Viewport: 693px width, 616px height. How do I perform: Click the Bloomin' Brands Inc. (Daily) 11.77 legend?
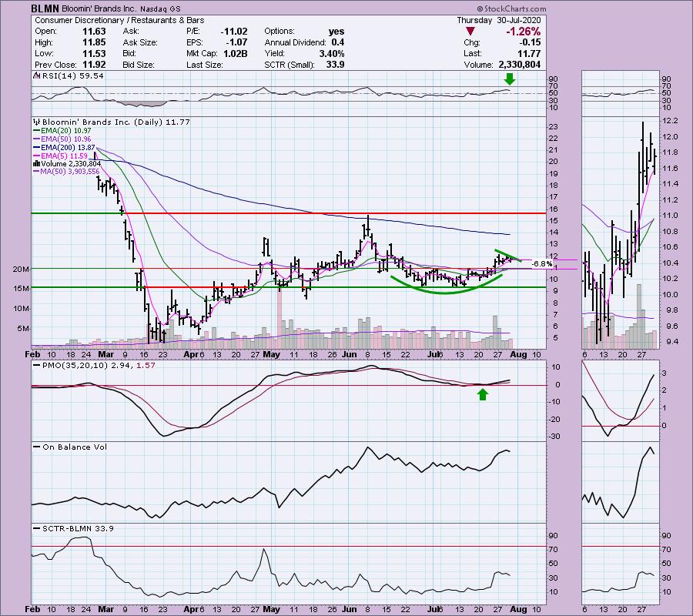[x=115, y=122]
